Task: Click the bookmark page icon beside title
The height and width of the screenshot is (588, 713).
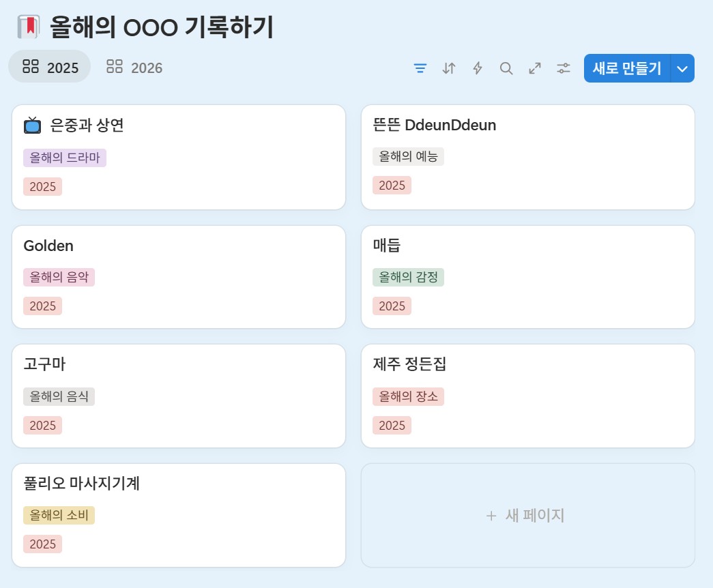Action: [28, 27]
